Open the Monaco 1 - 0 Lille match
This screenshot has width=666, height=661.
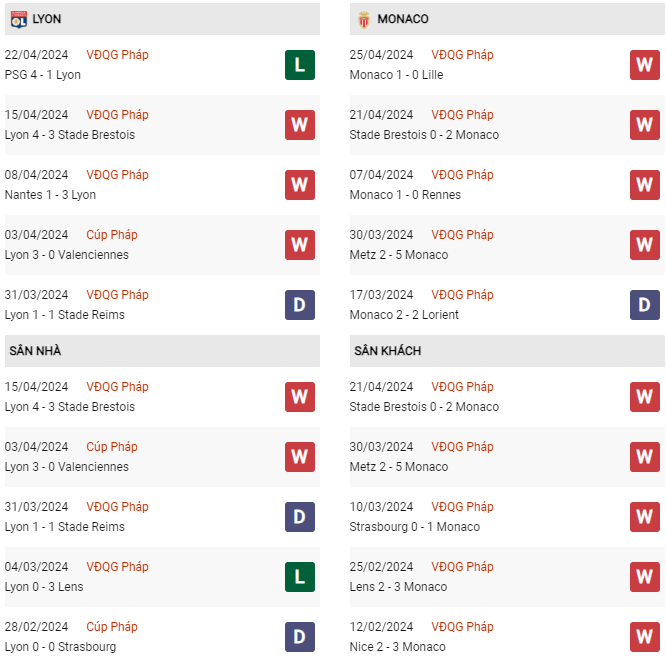[x=396, y=75]
